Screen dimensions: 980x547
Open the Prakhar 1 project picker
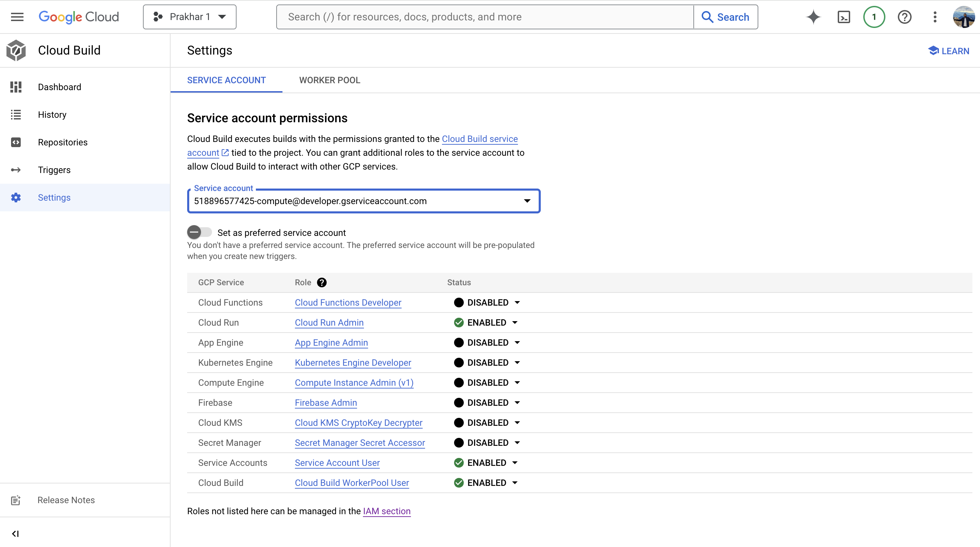coord(190,17)
